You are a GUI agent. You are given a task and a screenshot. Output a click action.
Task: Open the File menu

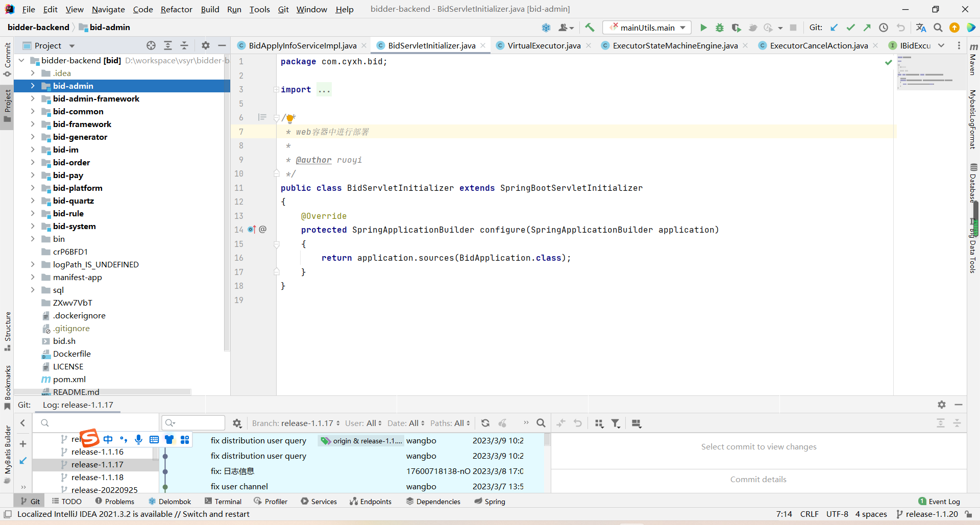coord(29,9)
